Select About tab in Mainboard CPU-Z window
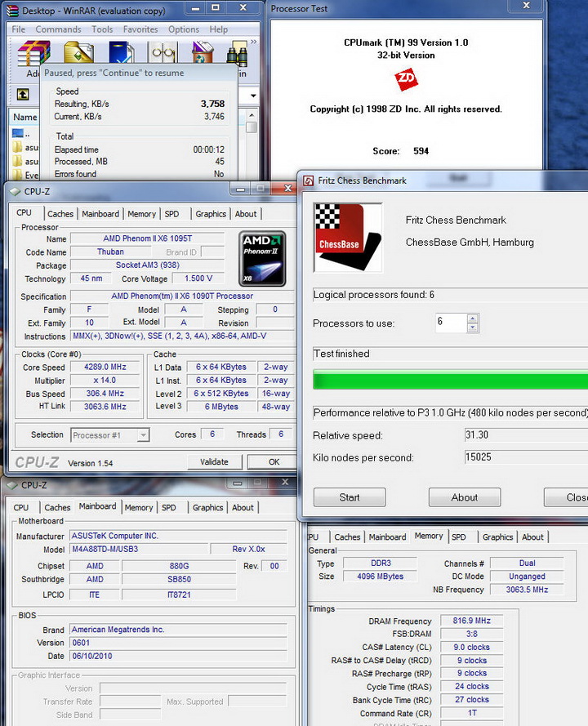588x726 pixels. click(243, 507)
